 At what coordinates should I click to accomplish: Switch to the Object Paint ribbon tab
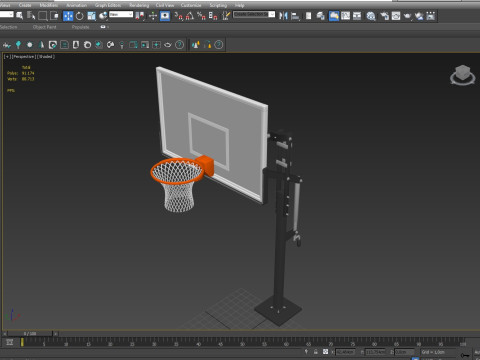pyautogui.click(x=44, y=27)
